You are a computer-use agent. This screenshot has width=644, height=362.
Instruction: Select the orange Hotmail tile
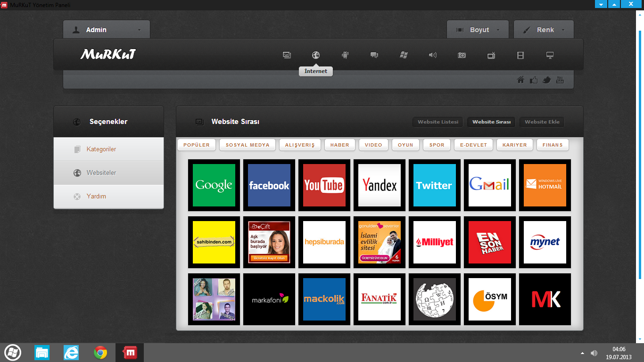click(x=545, y=185)
